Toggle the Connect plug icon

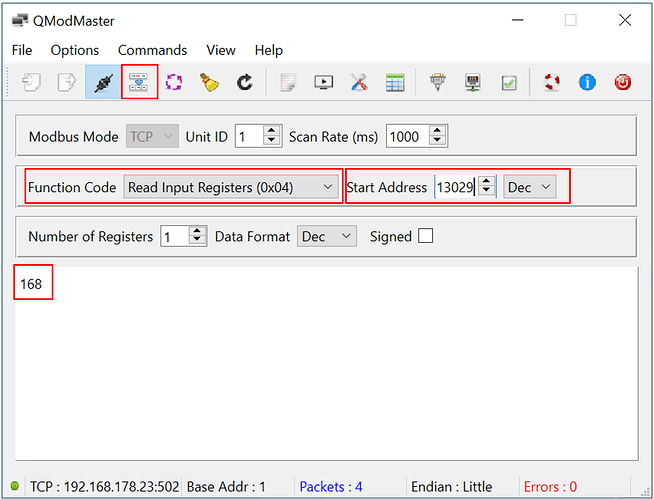pos(103,82)
